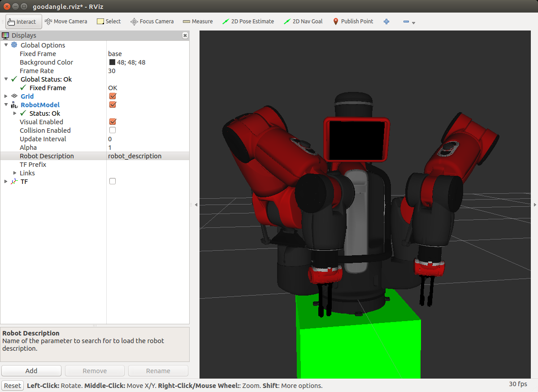The height and width of the screenshot is (392, 538).
Task: Collapse the RobotModel display node
Action: [6, 105]
